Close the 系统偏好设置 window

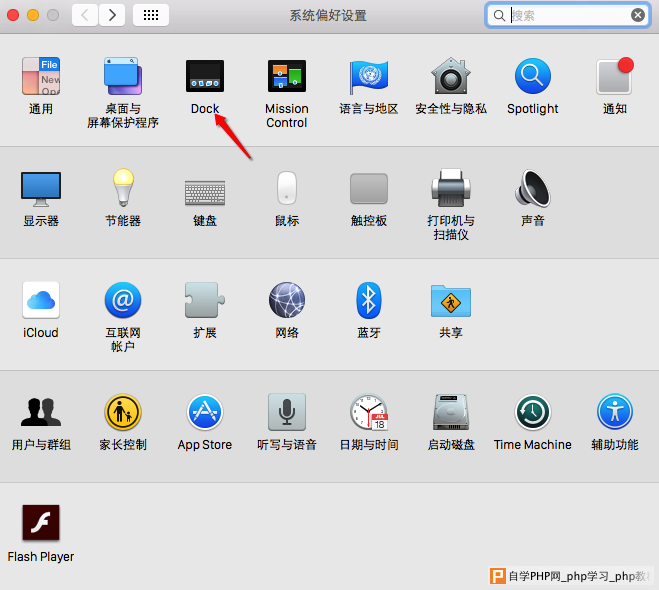click(x=13, y=15)
